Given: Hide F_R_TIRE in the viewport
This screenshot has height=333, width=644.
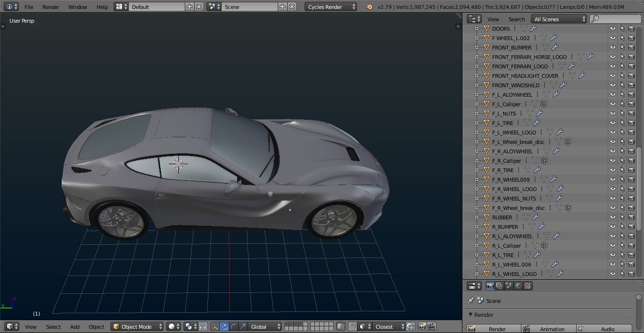Looking at the screenshot, I should click(x=613, y=170).
